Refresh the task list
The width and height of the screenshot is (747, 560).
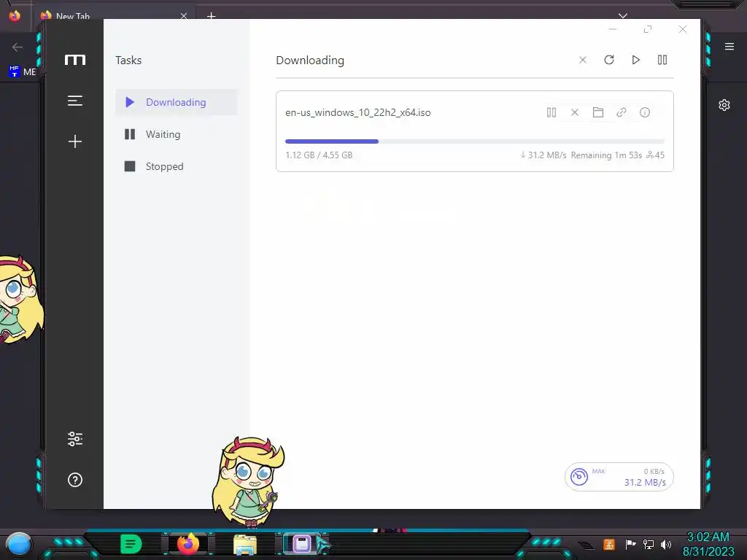pyautogui.click(x=609, y=60)
